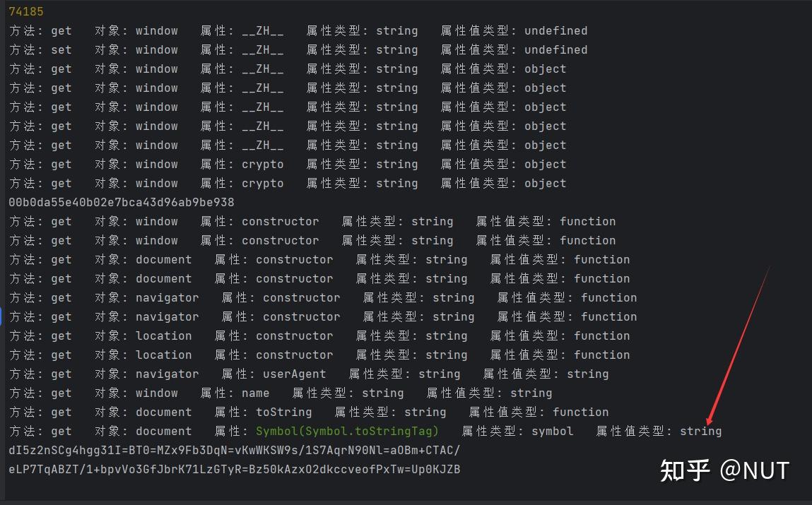The image size is (812, 505).
Task: Click the output line starting with dI5z2nSCg4
Action: 234,450
